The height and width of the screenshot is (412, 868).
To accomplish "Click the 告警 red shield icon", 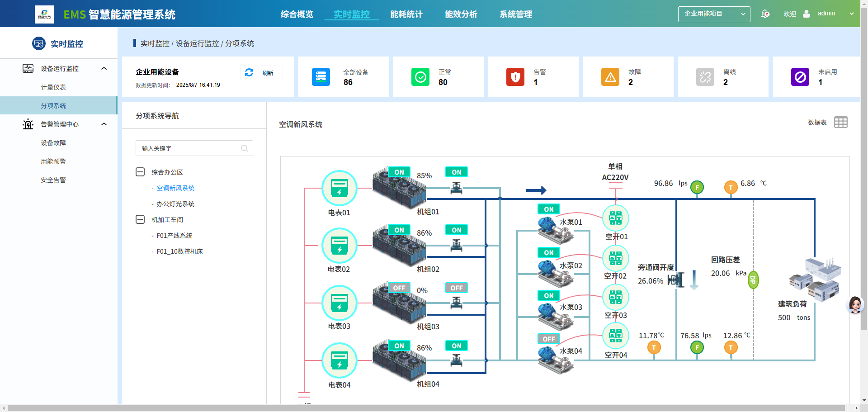I will pyautogui.click(x=515, y=77).
